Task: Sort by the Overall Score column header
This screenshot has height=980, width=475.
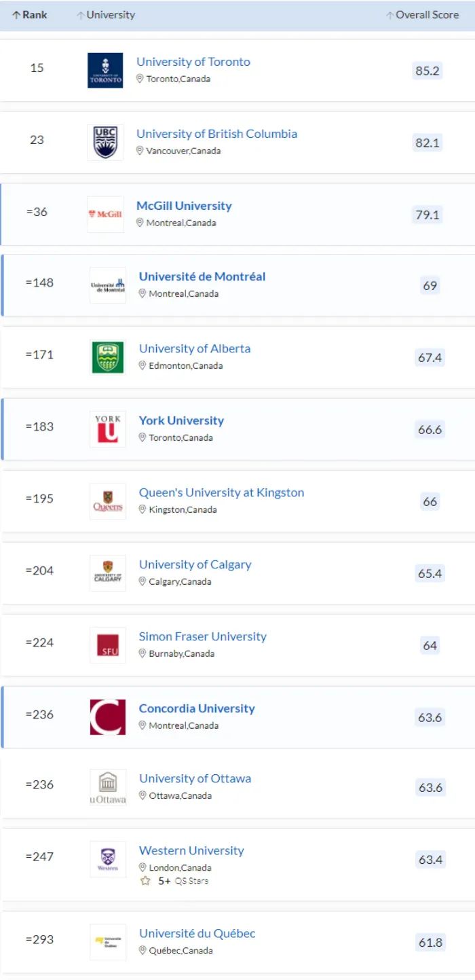Action: [423, 14]
